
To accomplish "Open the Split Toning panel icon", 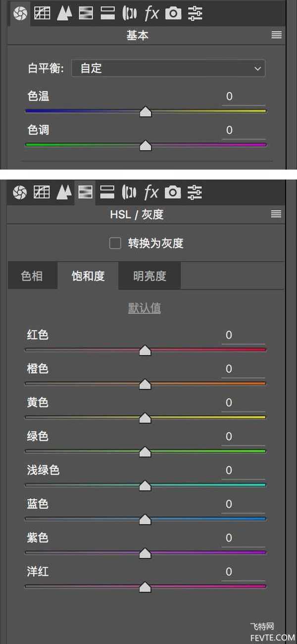I will [x=107, y=13].
